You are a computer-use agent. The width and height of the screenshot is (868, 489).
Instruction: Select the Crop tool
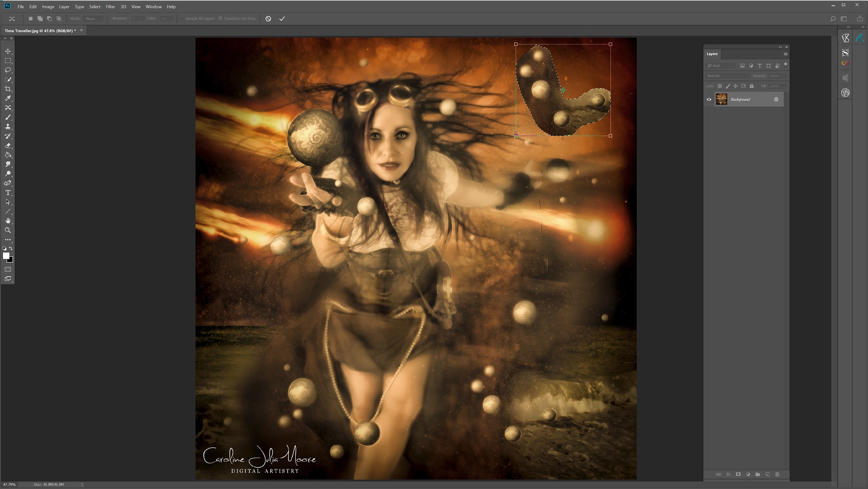coord(8,89)
